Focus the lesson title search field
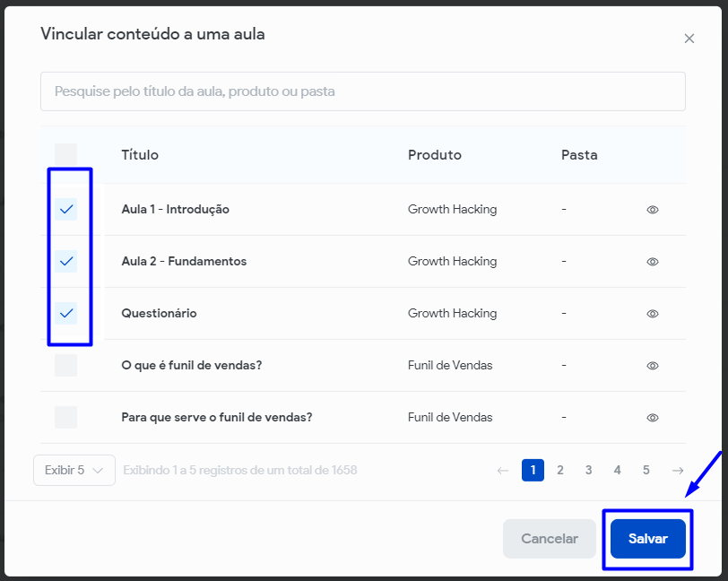The width and height of the screenshot is (728, 581). pyautogui.click(x=362, y=91)
